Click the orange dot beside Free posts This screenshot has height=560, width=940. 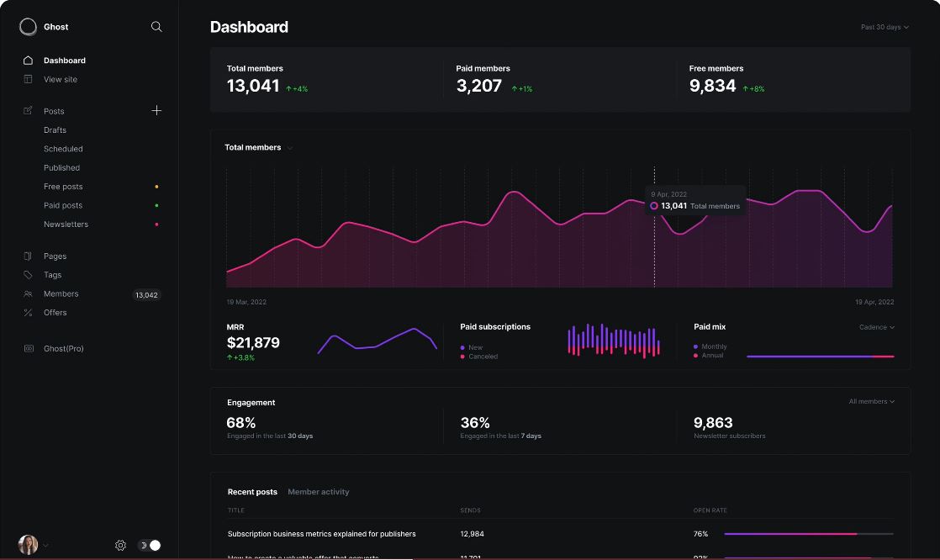(156, 187)
